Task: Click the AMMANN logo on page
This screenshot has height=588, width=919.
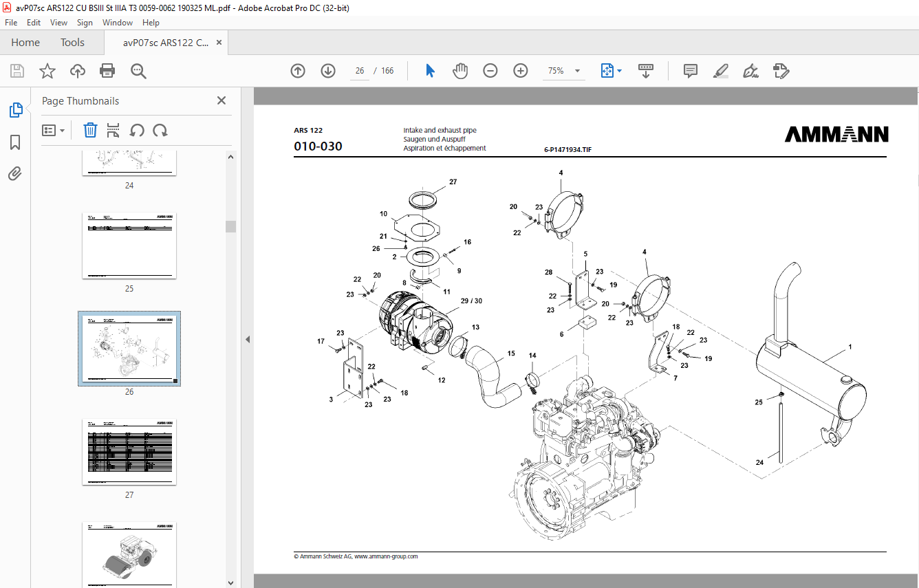Action: (836, 134)
